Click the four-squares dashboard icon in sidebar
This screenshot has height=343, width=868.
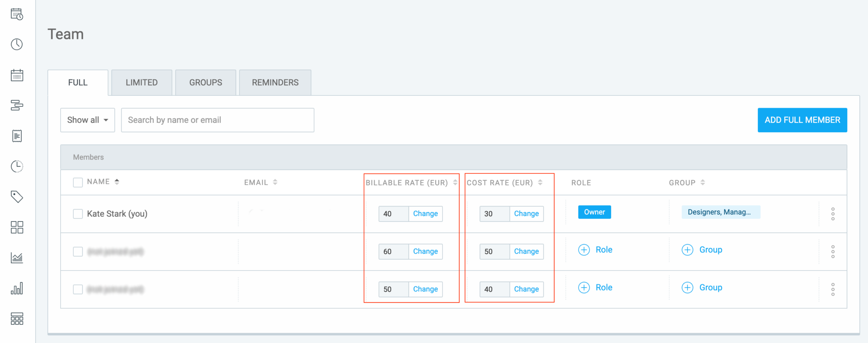click(x=17, y=227)
